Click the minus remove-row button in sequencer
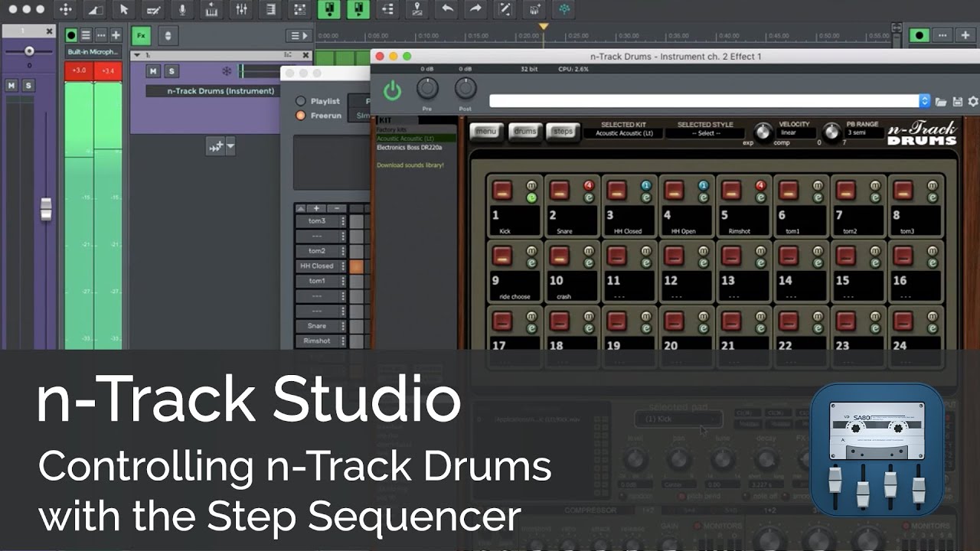The width and height of the screenshot is (980, 551). tap(336, 208)
